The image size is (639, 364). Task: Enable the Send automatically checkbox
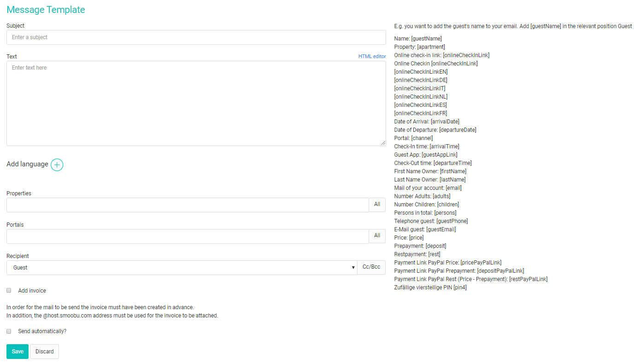(x=9, y=331)
